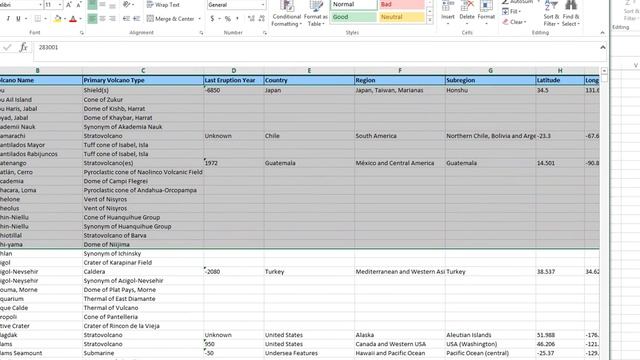Viewport: 640px width, 360px height.
Task: Open the font size 11 dropdown
Action: (x=60, y=5)
